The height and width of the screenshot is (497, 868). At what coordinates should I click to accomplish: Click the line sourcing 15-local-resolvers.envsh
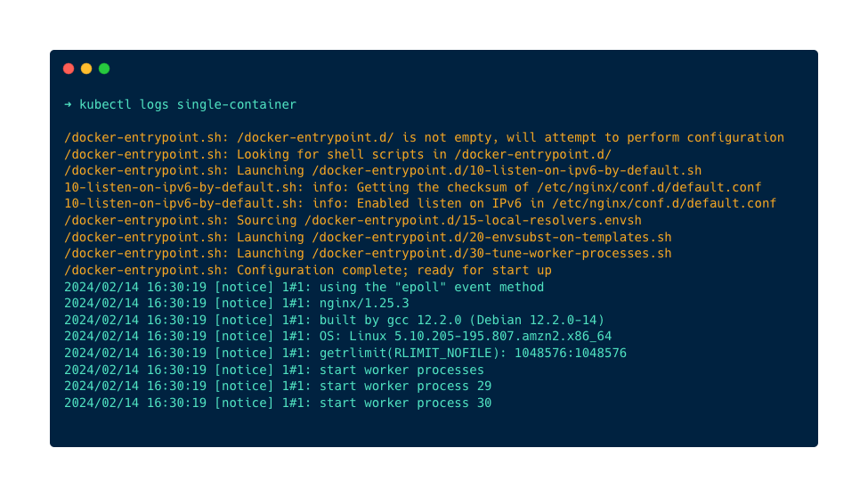click(353, 220)
